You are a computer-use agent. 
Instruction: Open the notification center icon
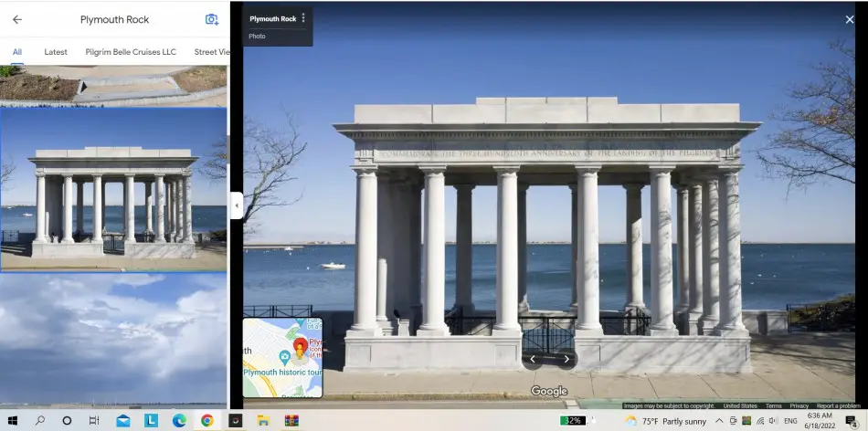point(852,421)
